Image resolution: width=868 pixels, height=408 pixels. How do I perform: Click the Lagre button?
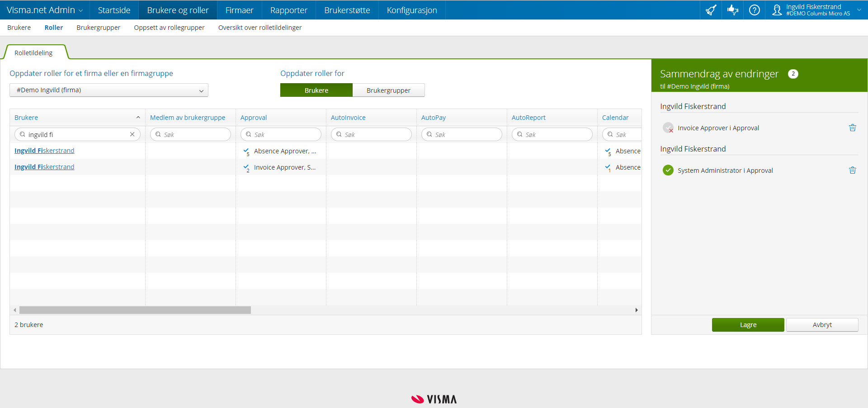(748, 325)
